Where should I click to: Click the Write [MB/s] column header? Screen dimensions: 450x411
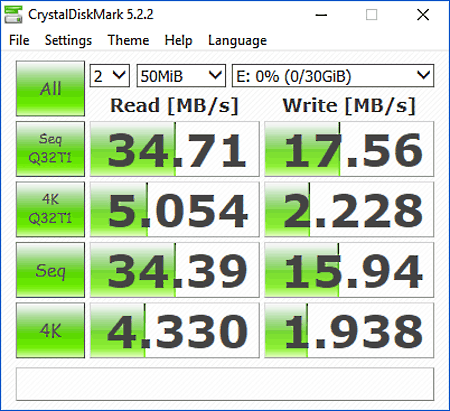349,106
